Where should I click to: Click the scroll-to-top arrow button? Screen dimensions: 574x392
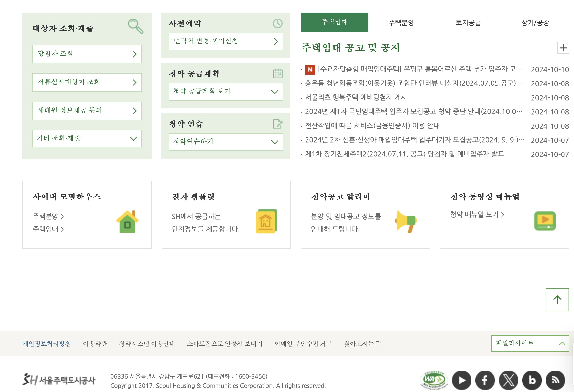pyautogui.click(x=557, y=300)
